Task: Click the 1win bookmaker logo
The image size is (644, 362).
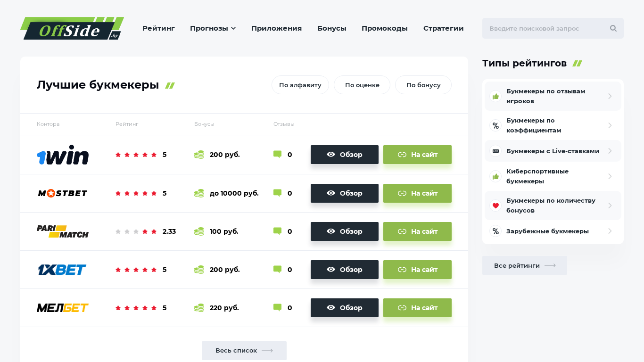Action: coord(63,155)
